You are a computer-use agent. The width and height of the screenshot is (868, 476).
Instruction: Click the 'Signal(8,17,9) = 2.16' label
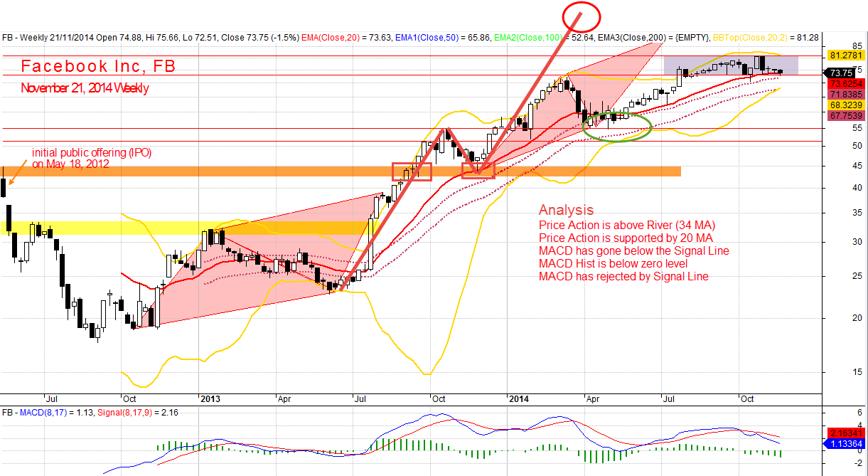(x=139, y=413)
